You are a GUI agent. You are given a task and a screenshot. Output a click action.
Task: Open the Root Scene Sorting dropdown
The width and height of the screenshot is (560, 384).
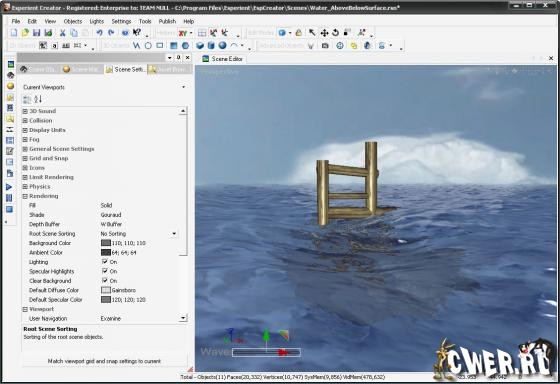174,234
